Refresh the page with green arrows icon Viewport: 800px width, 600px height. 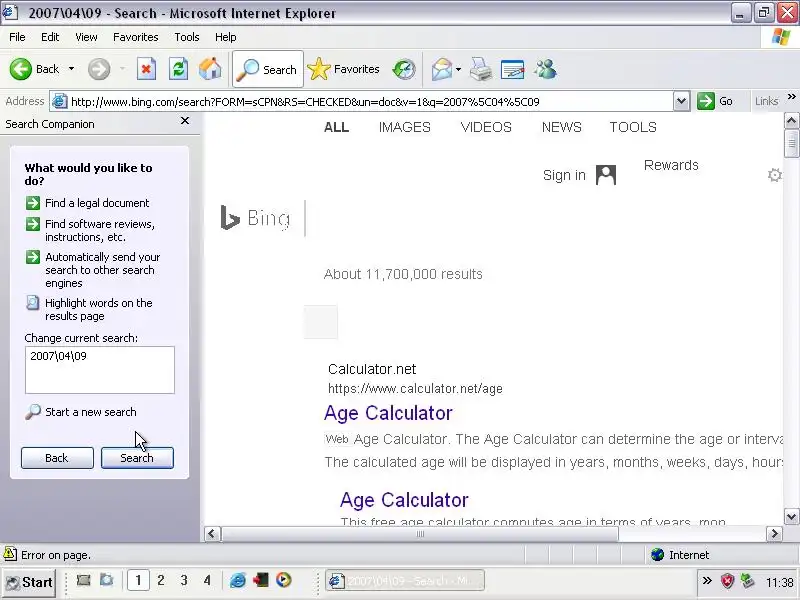click(179, 69)
